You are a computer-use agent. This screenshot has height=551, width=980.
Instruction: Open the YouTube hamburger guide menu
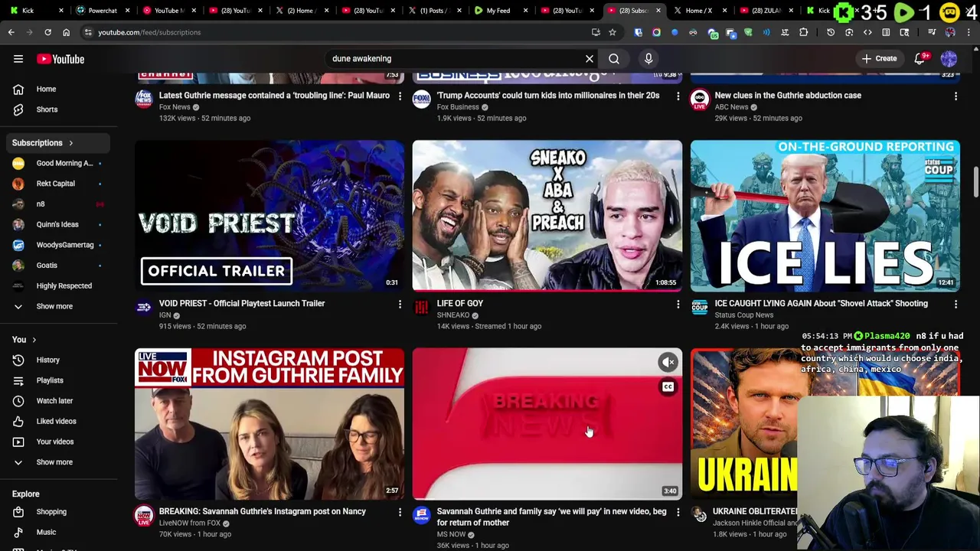click(18, 59)
